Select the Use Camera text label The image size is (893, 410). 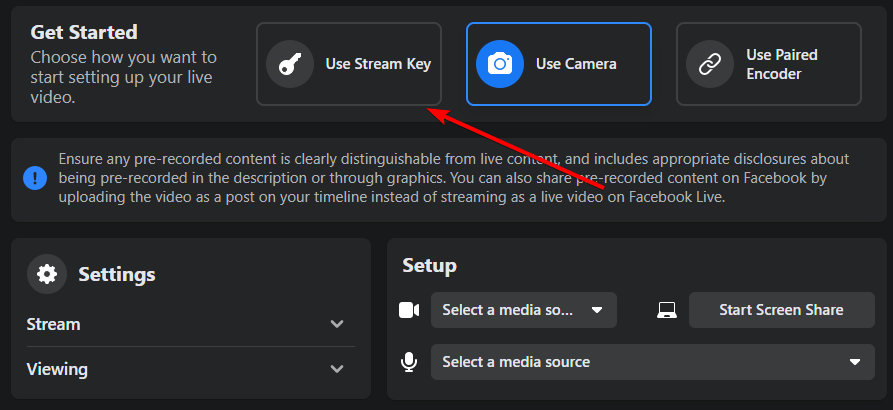click(x=576, y=64)
